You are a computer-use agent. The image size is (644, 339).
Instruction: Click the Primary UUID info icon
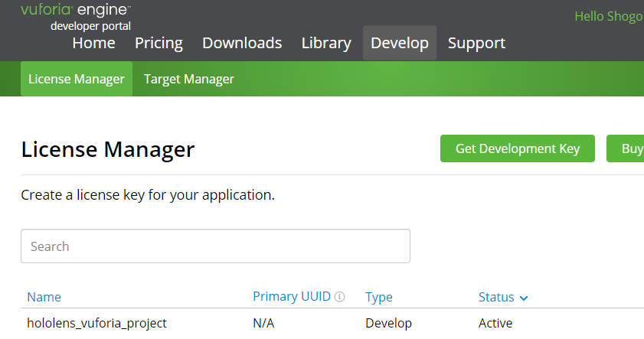click(340, 297)
